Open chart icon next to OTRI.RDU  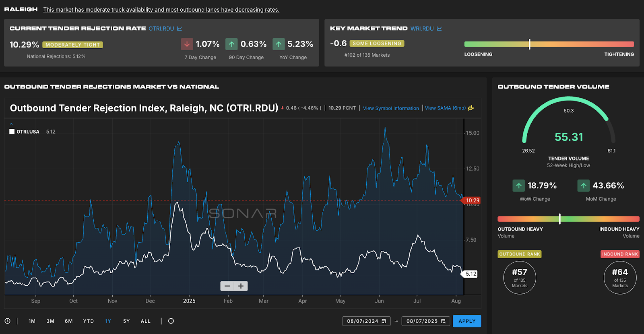pyautogui.click(x=180, y=29)
